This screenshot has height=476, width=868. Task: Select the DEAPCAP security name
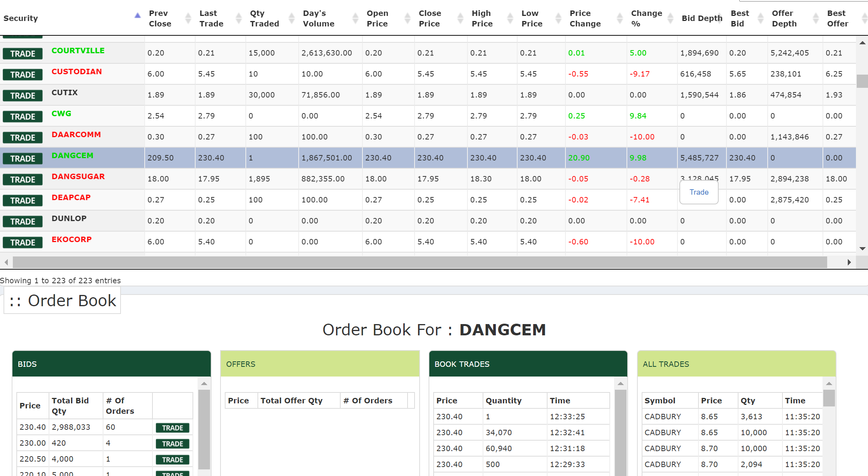71,197
